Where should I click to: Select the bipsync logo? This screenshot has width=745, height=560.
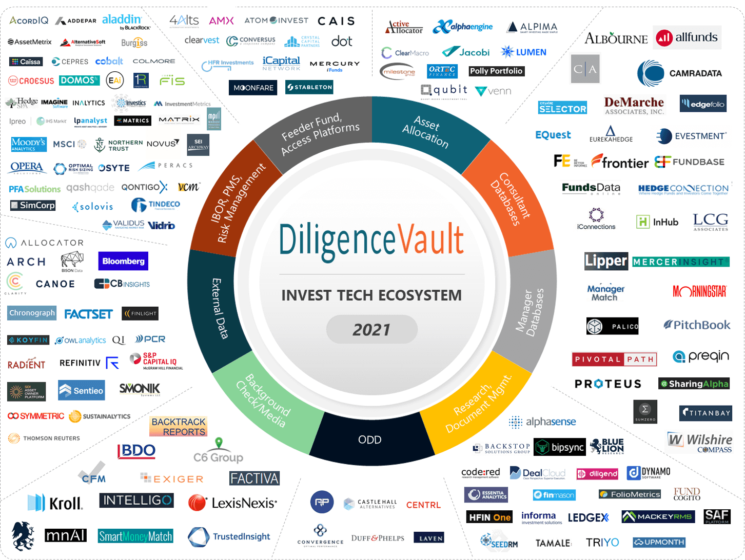tap(559, 447)
